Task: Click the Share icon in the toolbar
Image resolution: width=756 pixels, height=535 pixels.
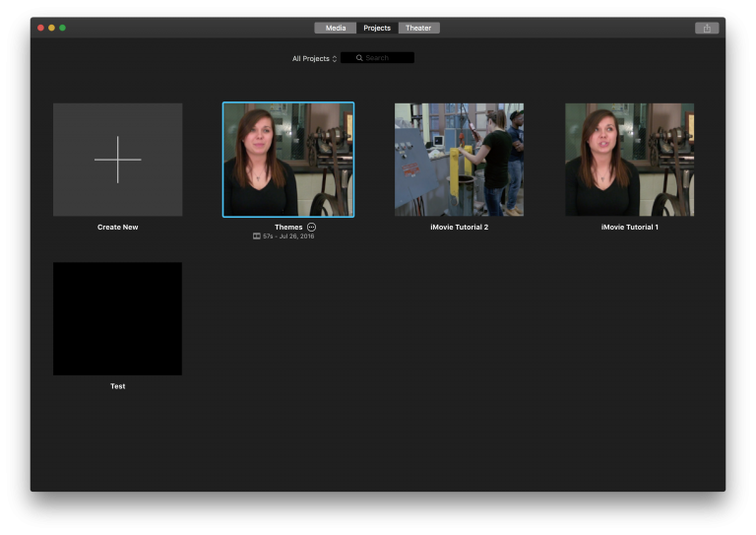Action: pyautogui.click(x=707, y=28)
